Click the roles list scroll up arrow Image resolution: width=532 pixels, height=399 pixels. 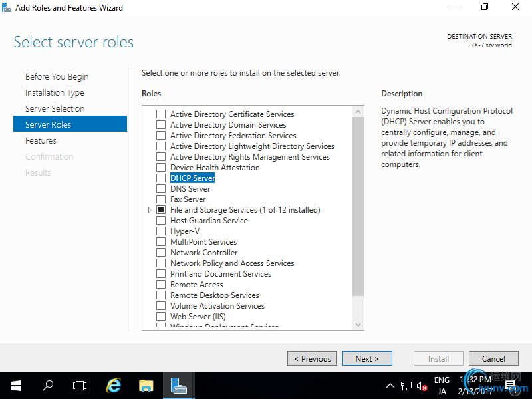(x=358, y=112)
